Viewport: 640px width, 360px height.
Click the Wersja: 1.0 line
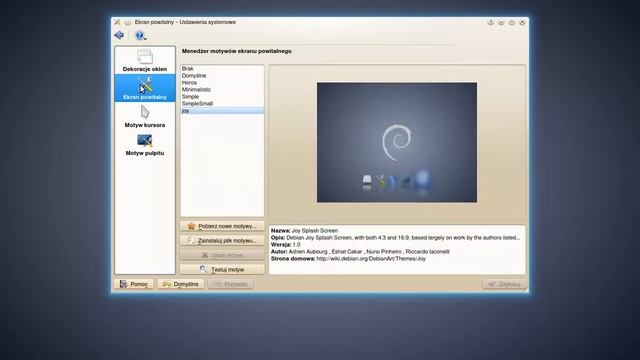click(x=285, y=244)
